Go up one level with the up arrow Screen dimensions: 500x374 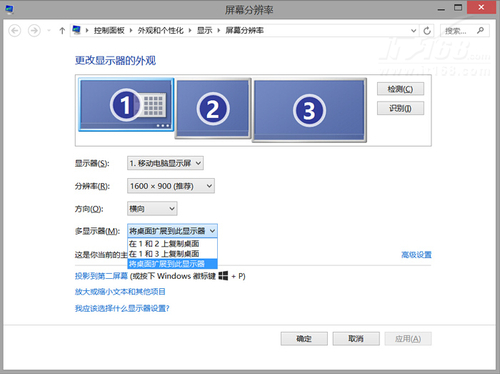(62, 31)
